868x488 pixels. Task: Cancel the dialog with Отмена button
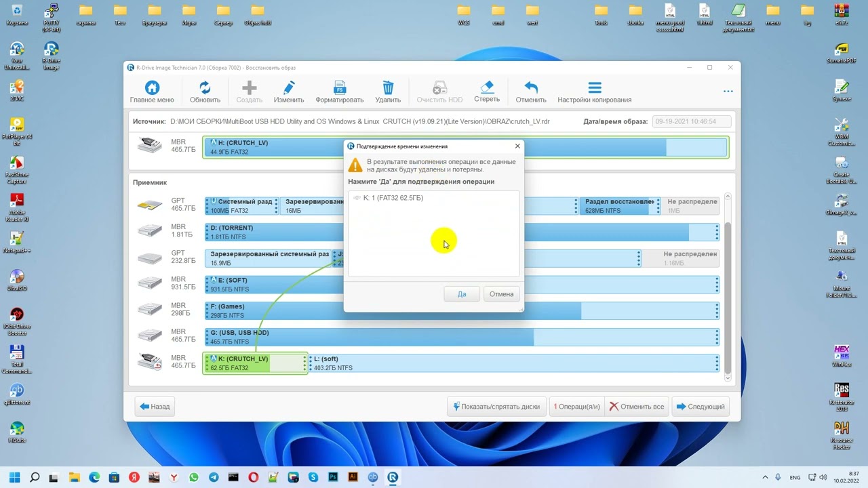coord(502,294)
